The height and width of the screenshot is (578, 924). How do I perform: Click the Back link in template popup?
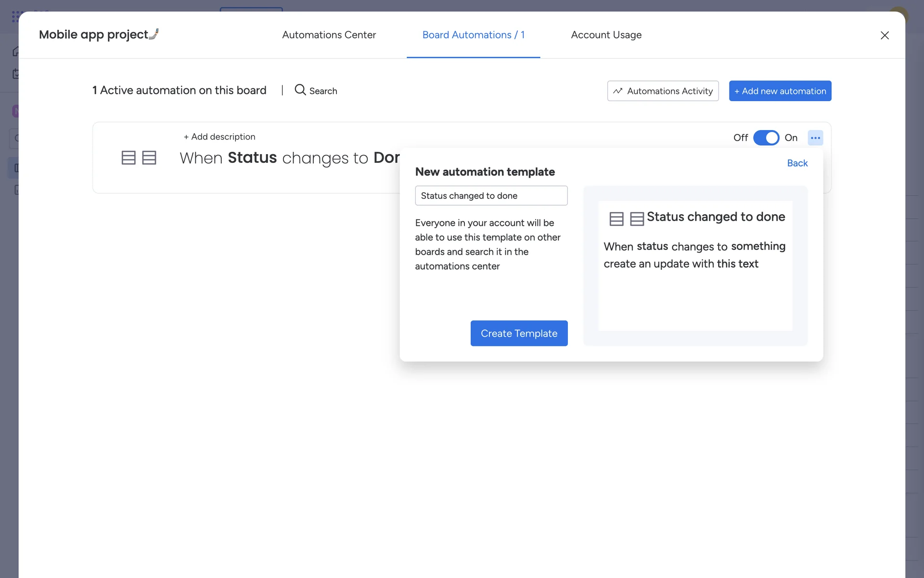[797, 163]
